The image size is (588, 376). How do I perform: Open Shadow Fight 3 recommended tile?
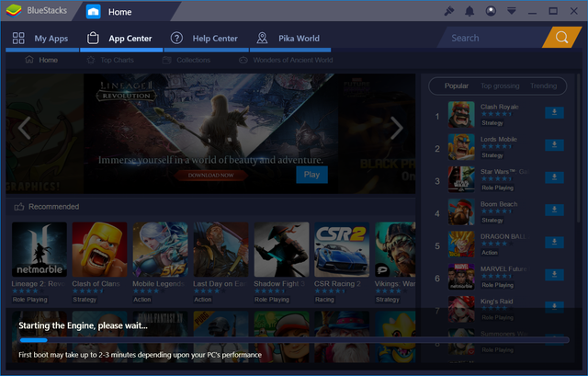point(281,249)
